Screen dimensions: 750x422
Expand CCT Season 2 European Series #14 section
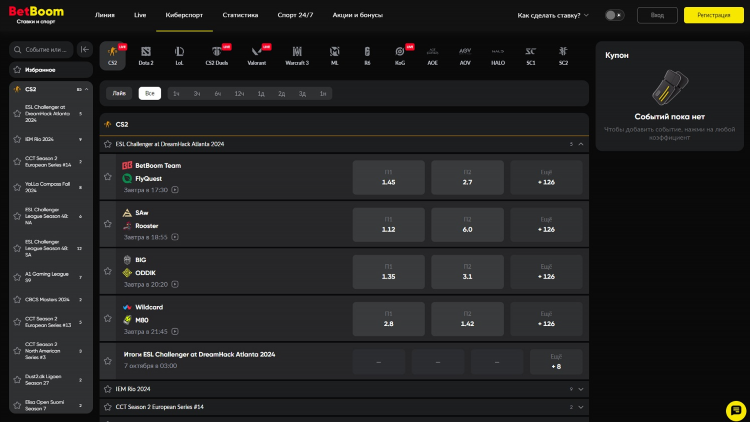581,407
